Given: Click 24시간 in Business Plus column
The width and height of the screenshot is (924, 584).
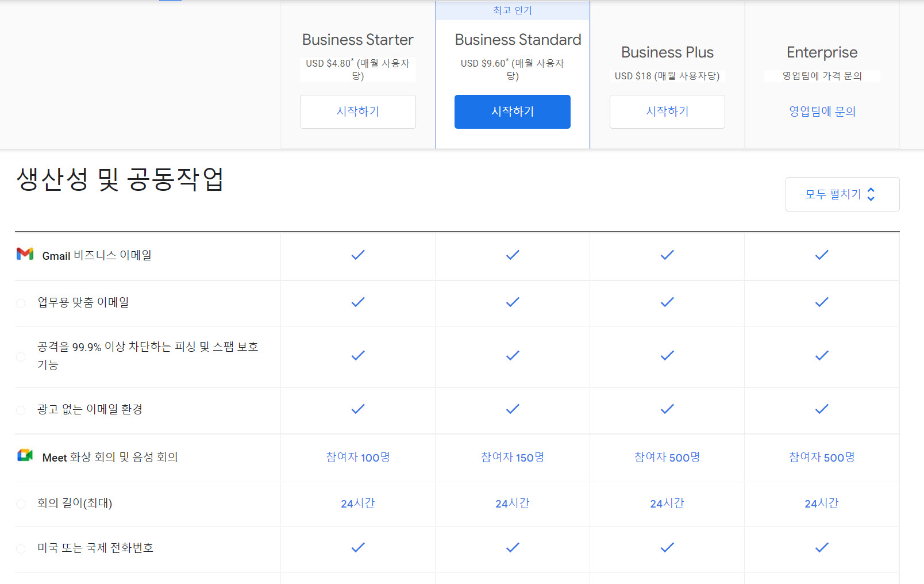Looking at the screenshot, I should tap(667, 503).
